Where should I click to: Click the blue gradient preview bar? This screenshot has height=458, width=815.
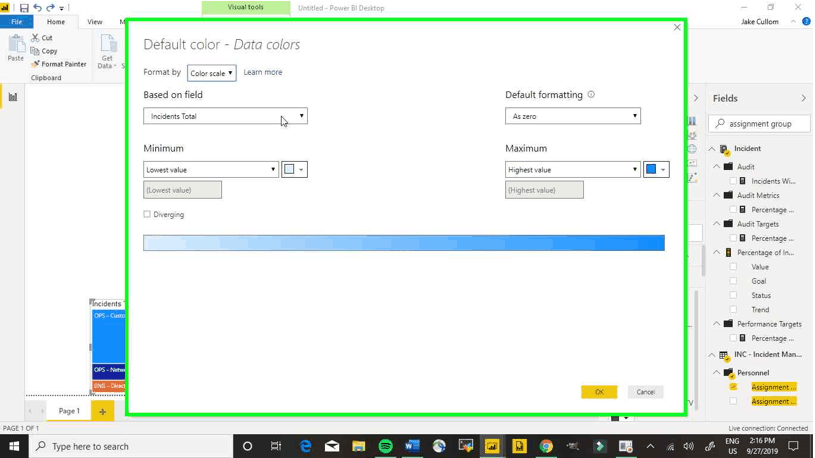coord(404,243)
